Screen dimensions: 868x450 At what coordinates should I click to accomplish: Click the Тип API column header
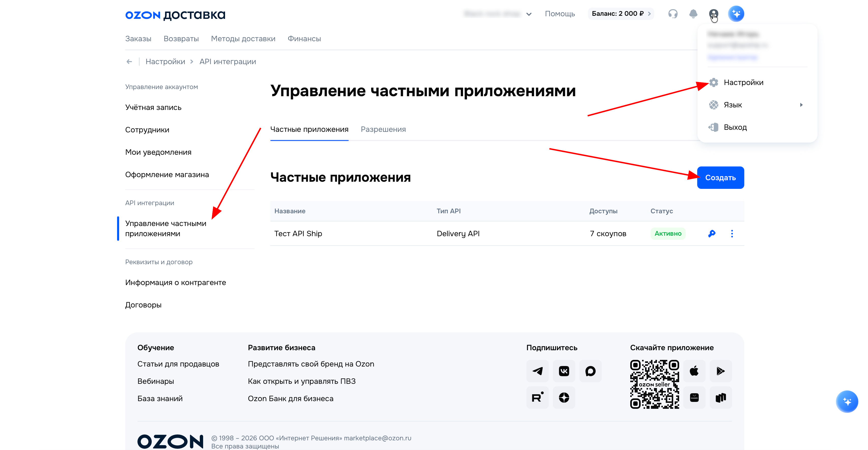tap(449, 211)
